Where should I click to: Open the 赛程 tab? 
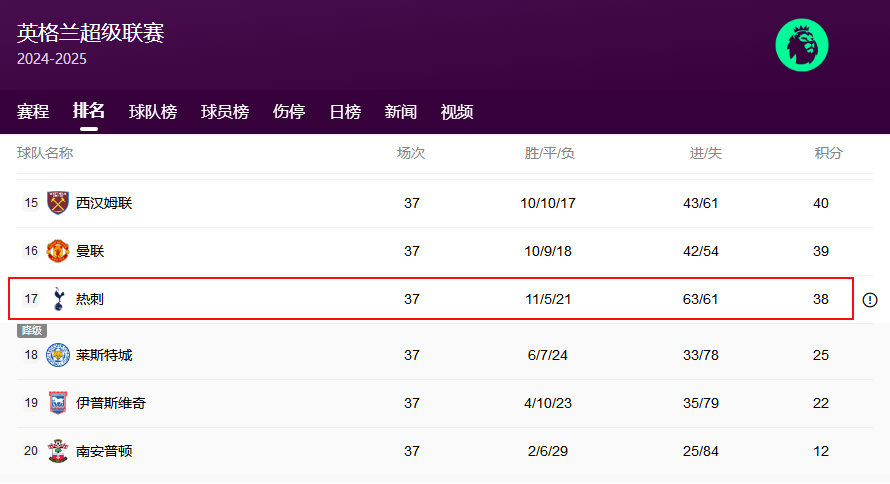click(33, 112)
